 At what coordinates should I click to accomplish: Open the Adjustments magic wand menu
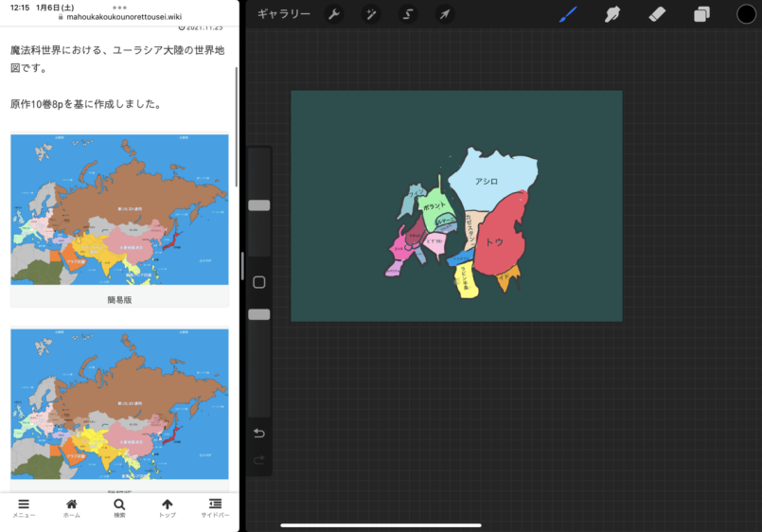[371, 14]
